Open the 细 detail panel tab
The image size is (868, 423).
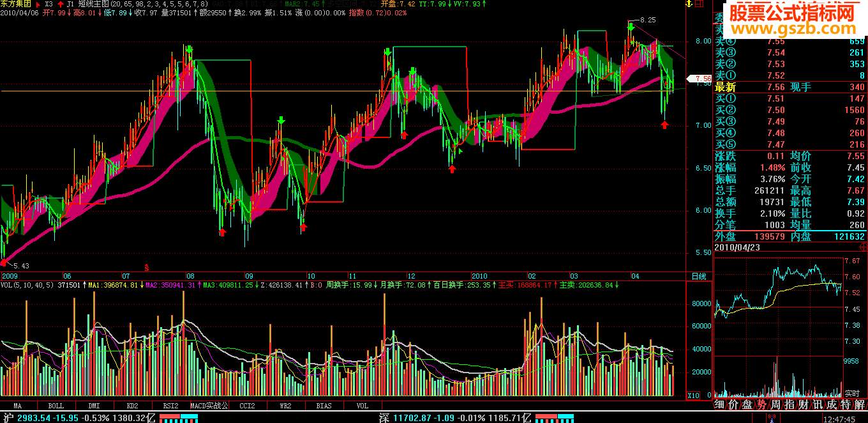[719, 404]
